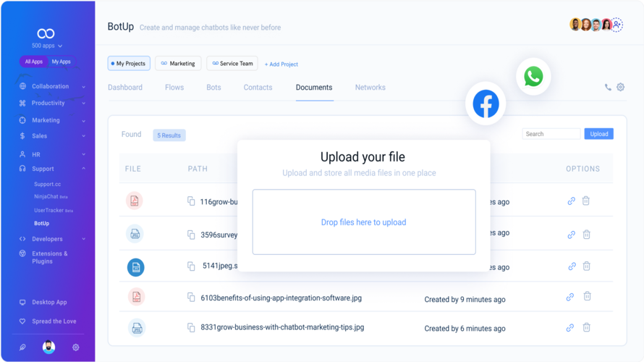Viewport: 644px width, 362px height.
Task: Switch to Dashboard tab
Action: (125, 88)
